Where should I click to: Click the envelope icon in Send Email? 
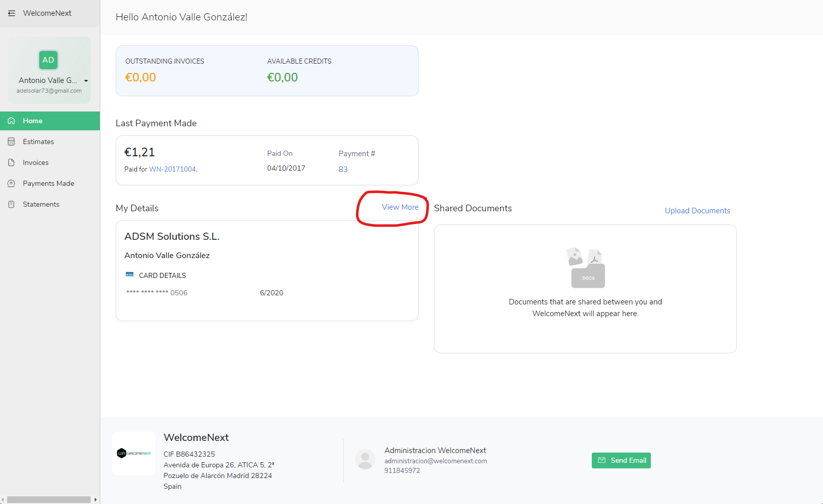[x=601, y=460]
